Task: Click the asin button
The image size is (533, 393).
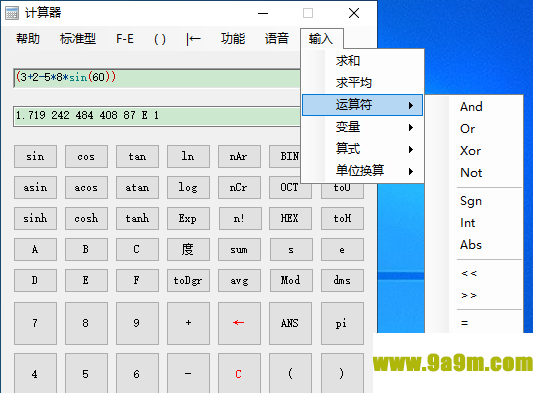Action: (x=35, y=187)
